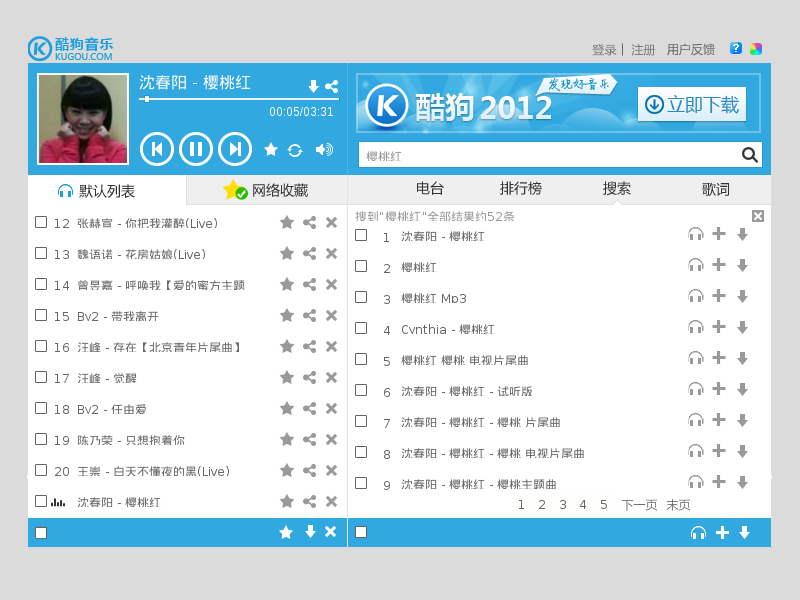Star track 15 By2 - 带我离开
800x600 pixels.
287,315
